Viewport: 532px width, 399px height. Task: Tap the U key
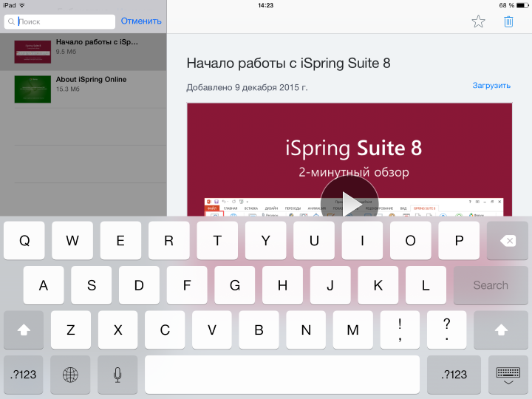click(314, 241)
